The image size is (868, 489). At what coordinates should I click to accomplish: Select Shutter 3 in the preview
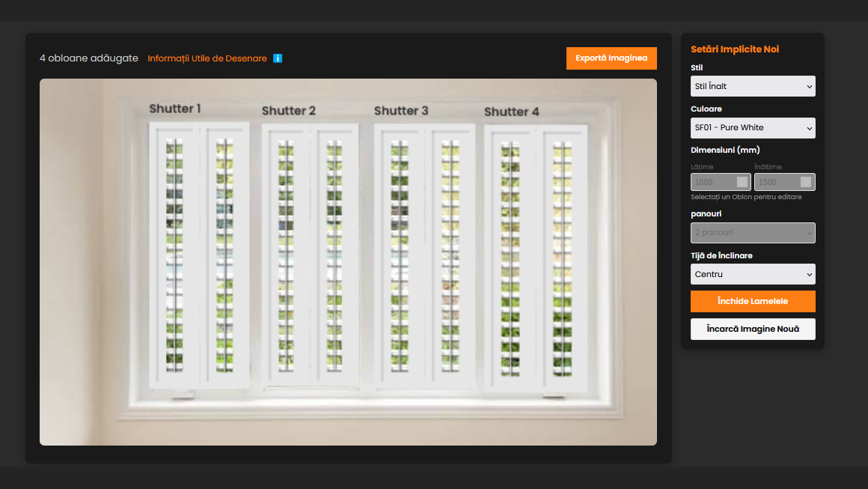click(x=424, y=256)
